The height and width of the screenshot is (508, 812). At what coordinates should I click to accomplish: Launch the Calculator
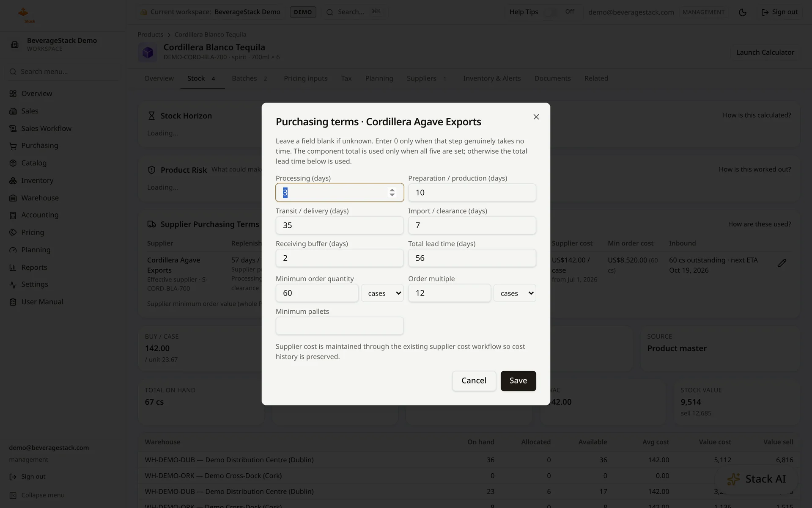coord(765,52)
